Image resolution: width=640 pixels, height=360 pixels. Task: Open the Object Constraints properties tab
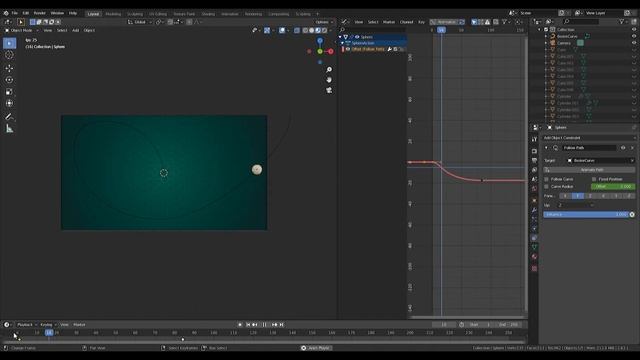click(x=534, y=238)
